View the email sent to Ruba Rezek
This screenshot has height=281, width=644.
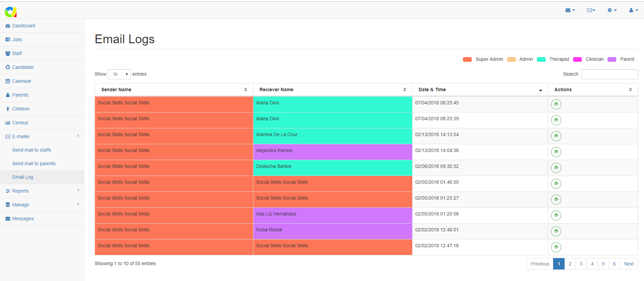556,231
